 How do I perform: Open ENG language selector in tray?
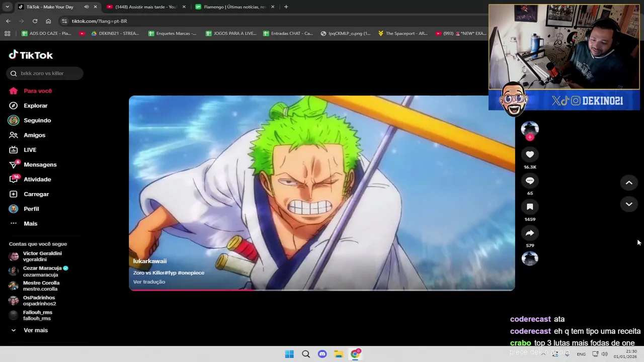[x=581, y=354]
